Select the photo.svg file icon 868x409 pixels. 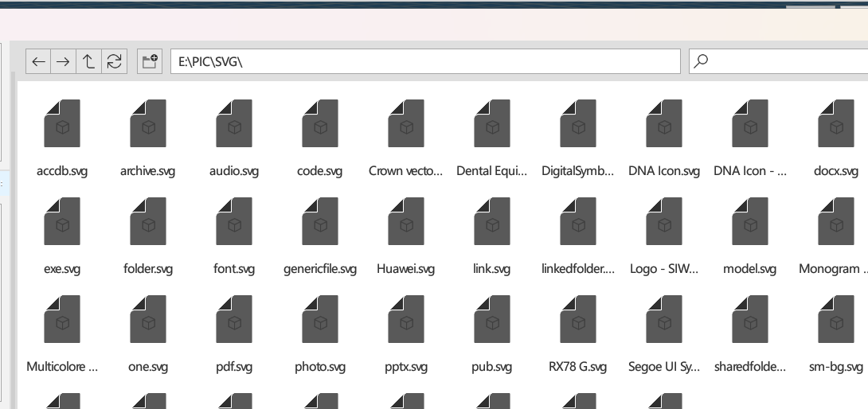click(320, 319)
